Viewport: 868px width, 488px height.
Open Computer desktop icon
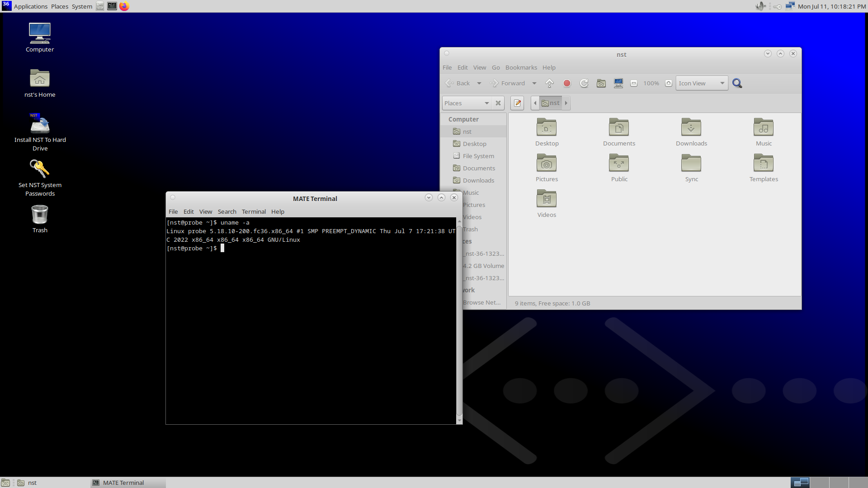pos(40,38)
